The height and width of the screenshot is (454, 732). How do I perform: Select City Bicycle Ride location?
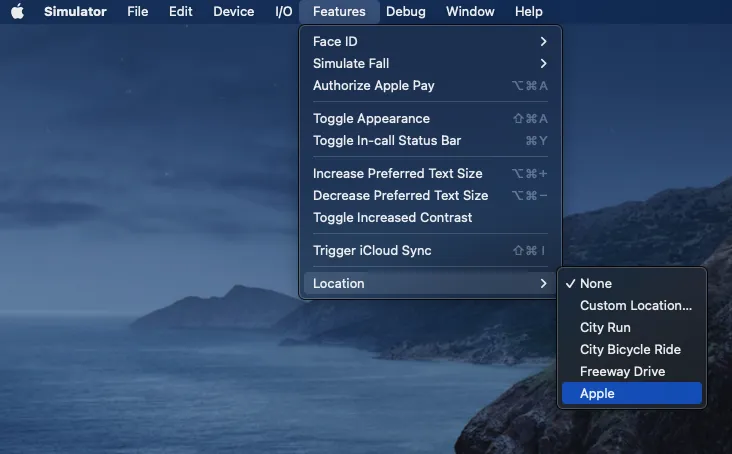[632, 349]
